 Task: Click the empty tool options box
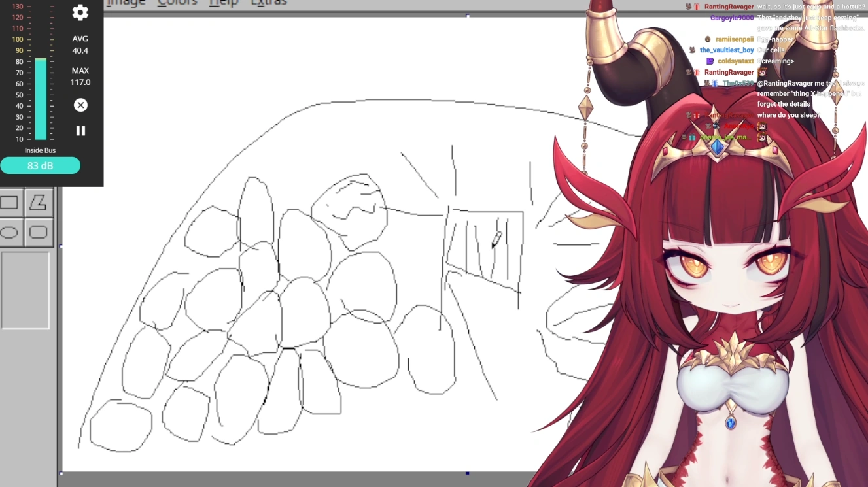[x=25, y=290]
